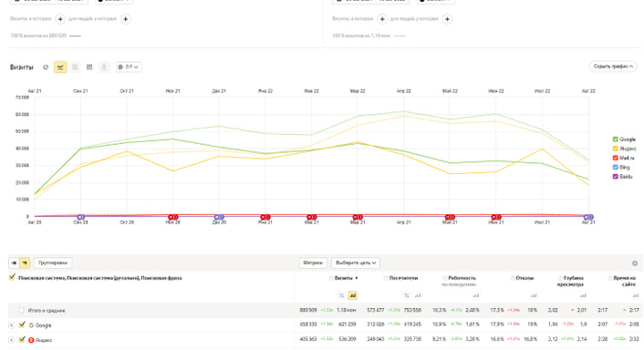Image resolution: width=644 pixels, height=350 pixels.
Task: Toggle Mail.ru series in chart legend
Action: point(615,158)
